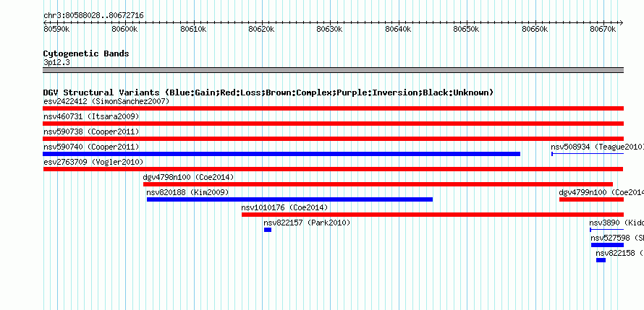Screen dimensions: 644x310
Task: Click the chr3:80588028..80672716 coordinate label
Action: click(93, 16)
